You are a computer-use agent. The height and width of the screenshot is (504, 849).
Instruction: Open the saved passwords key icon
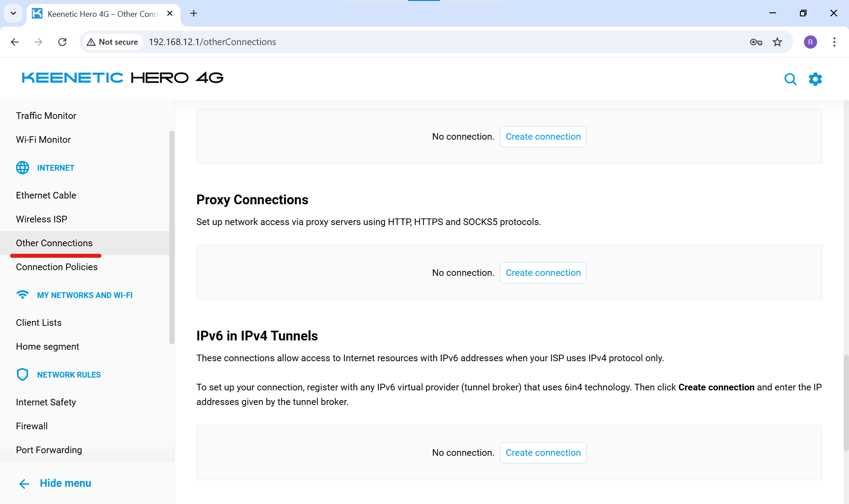click(x=756, y=42)
